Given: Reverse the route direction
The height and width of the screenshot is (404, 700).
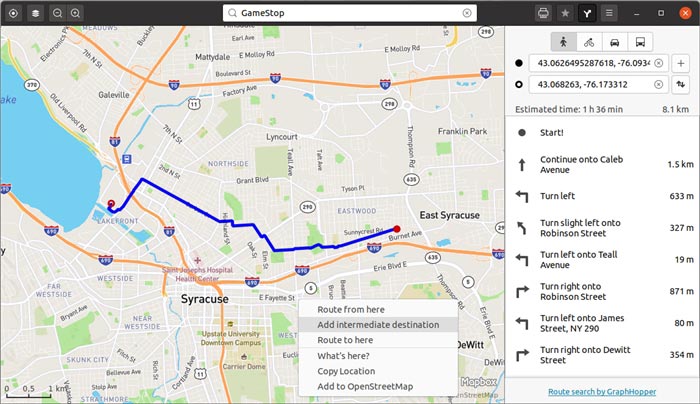Looking at the screenshot, I should [681, 84].
